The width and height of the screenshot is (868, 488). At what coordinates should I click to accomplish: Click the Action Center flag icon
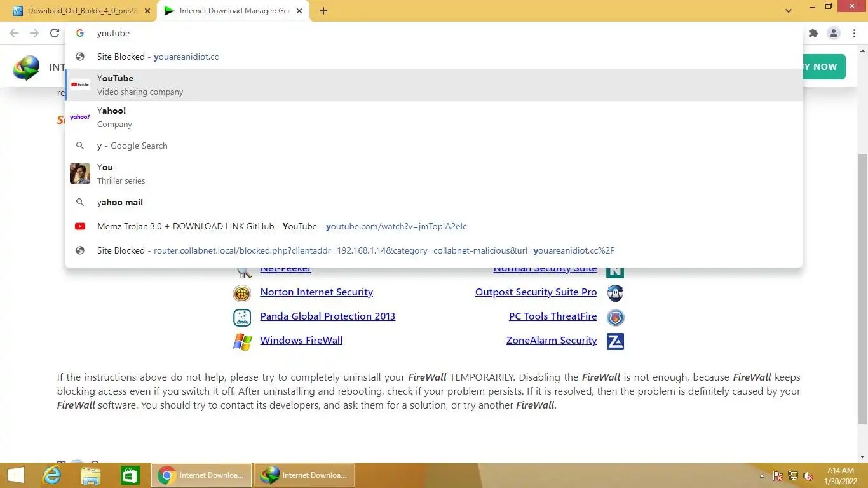tap(777, 476)
